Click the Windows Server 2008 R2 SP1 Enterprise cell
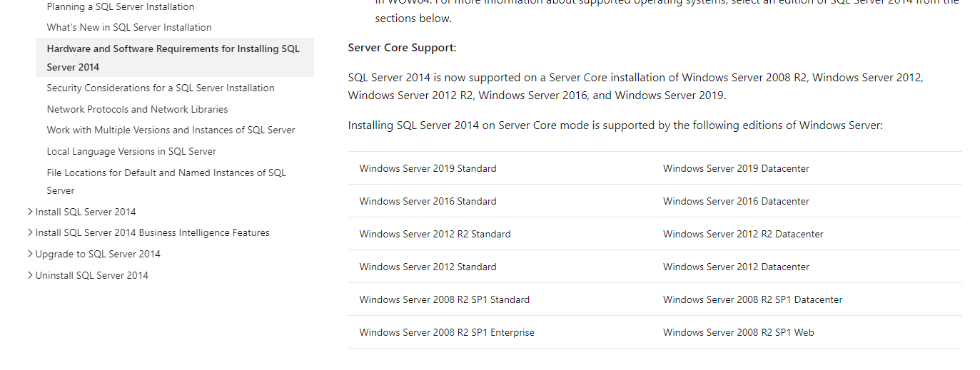The width and height of the screenshot is (980, 370). [x=447, y=332]
